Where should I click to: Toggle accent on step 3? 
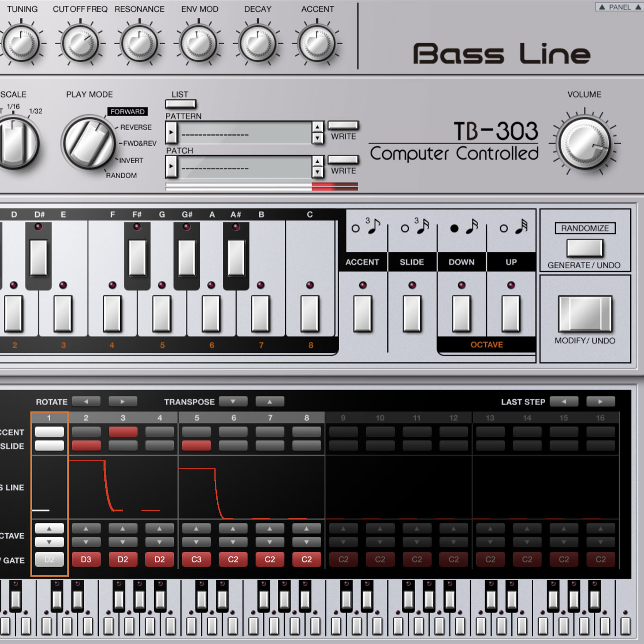coord(123,432)
